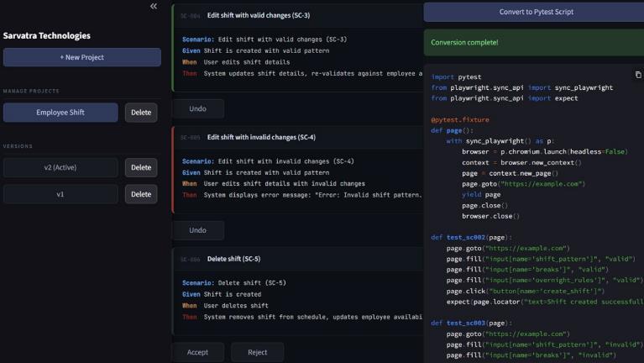Screen dimensions: 644x363
Task: Reject the Delete shift (SC-5) scenario
Action: tap(258, 352)
